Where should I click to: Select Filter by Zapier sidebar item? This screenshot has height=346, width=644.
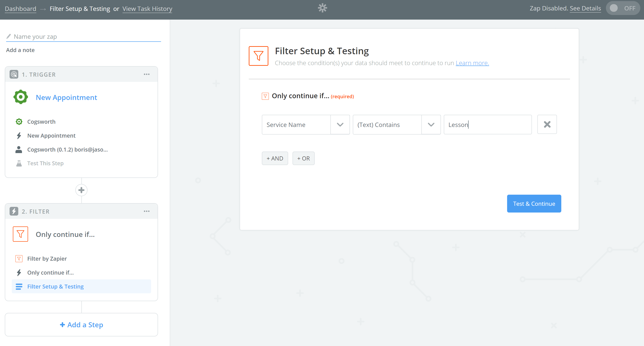47,259
